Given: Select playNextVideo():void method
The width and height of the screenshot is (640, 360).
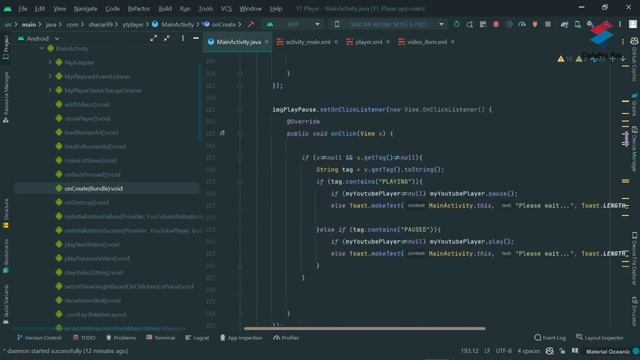Looking at the screenshot, I should point(92,244).
